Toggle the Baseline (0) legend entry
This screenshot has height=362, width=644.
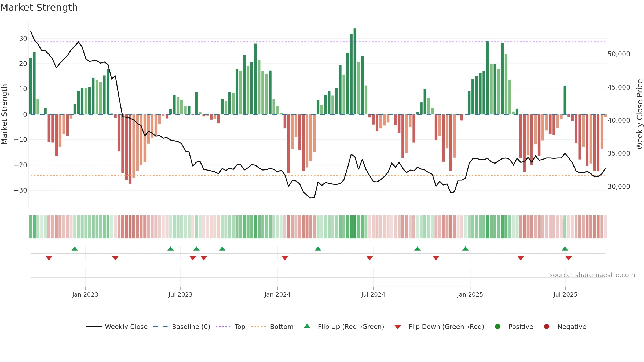click(182, 327)
